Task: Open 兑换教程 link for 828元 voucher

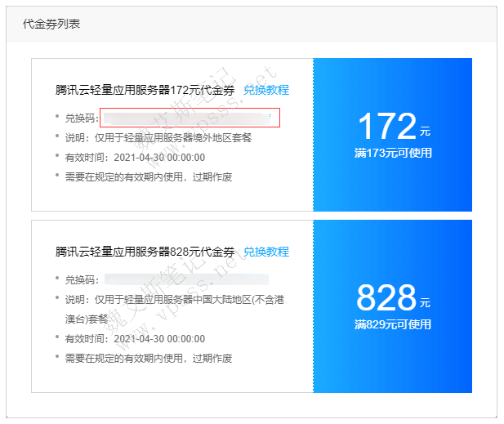Action: coord(265,252)
